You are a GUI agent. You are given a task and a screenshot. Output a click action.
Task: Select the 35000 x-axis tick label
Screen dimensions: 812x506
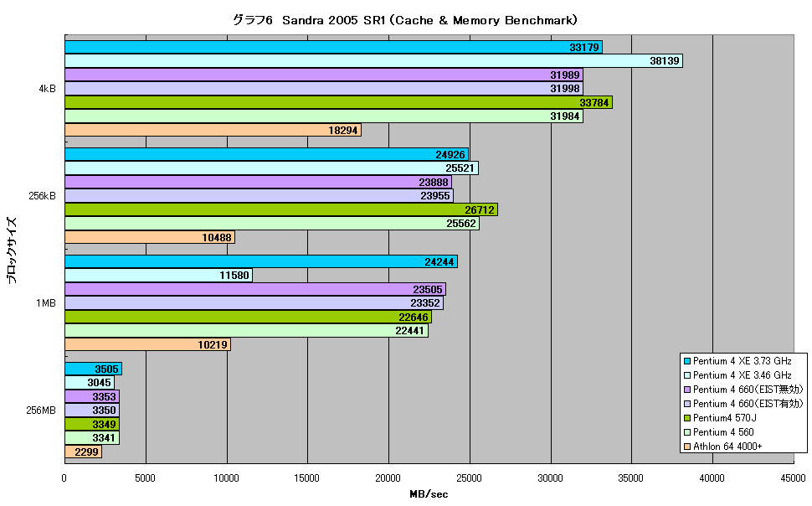coord(630,478)
